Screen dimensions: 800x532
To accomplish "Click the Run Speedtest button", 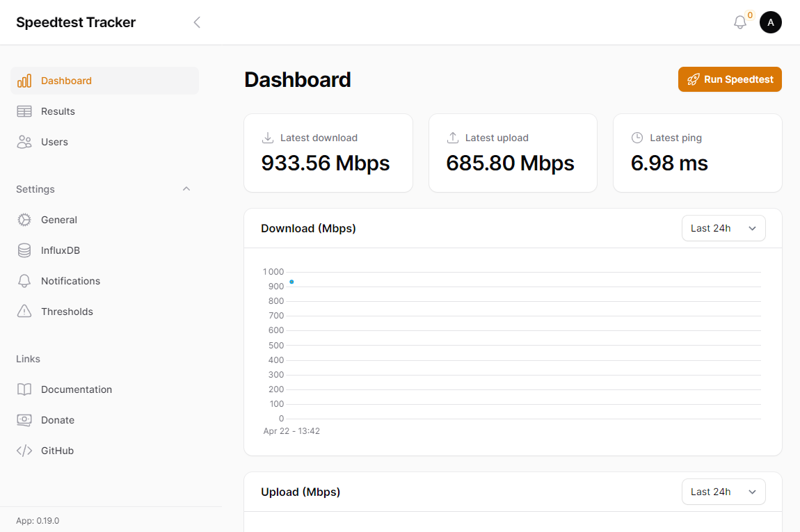I will click(730, 79).
